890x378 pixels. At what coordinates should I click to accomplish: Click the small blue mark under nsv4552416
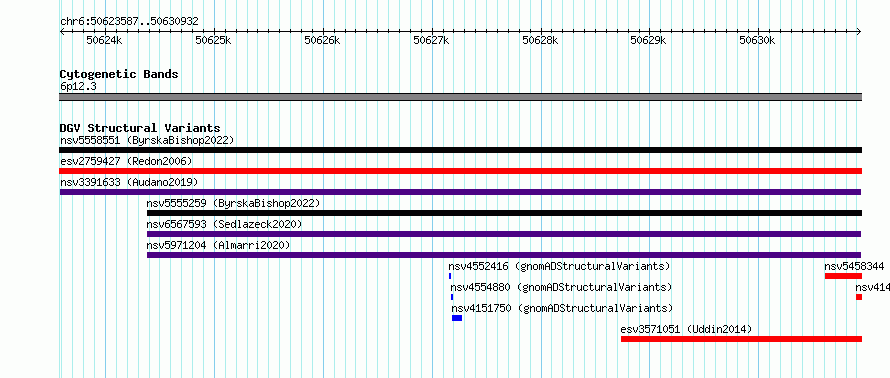point(450,276)
